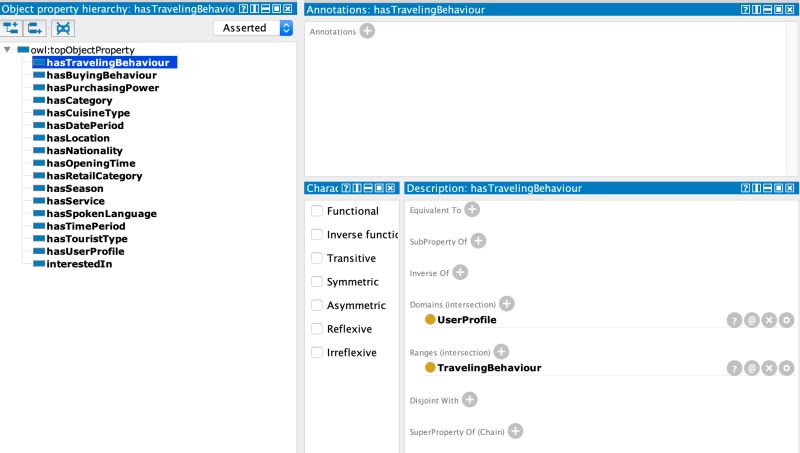800x453 pixels.
Task: Open the Asserted hierarchy dropdown
Action: pyautogui.click(x=254, y=28)
